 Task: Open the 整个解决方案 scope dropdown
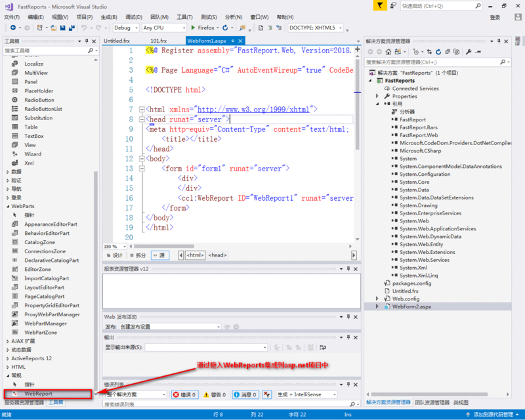click(136, 394)
